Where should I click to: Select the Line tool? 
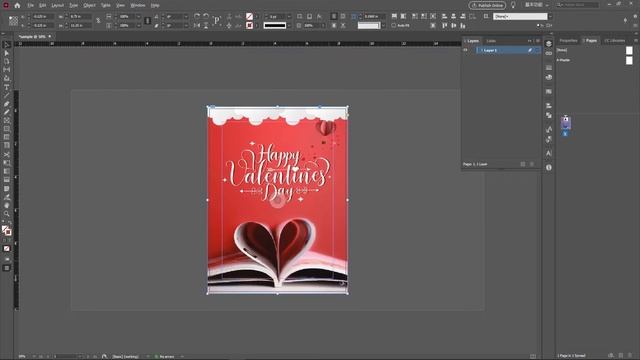[7, 96]
